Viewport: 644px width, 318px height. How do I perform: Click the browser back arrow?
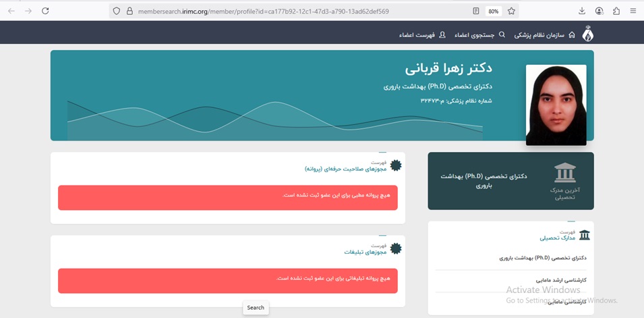pyautogui.click(x=11, y=11)
